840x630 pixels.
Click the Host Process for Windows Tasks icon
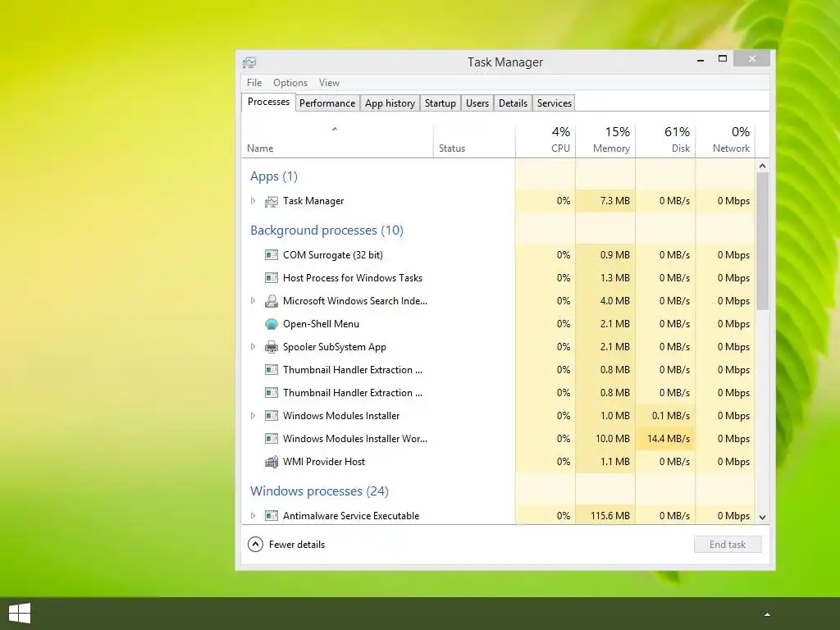[x=272, y=278]
